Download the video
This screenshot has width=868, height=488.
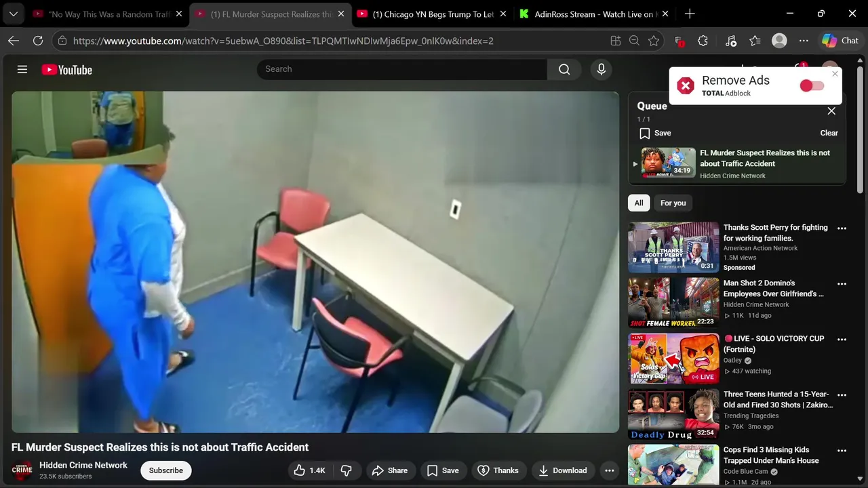562,470
